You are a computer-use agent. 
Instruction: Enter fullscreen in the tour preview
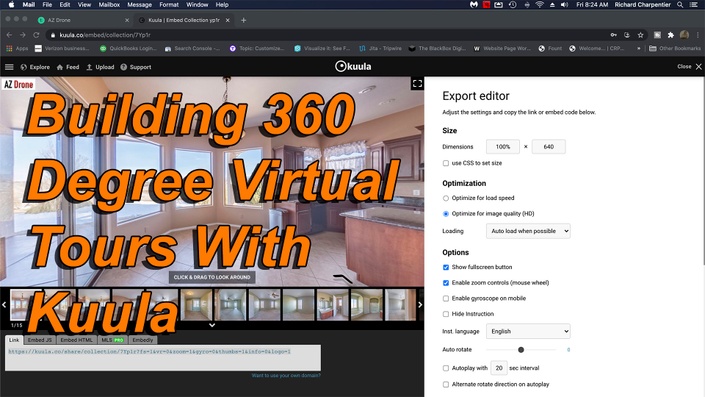pyautogui.click(x=417, y=84)
